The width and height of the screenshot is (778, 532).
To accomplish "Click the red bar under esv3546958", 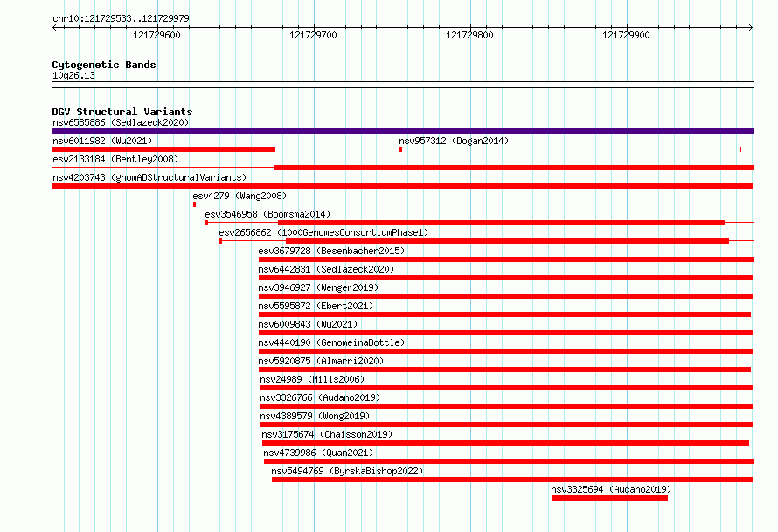I will [501, 223].
